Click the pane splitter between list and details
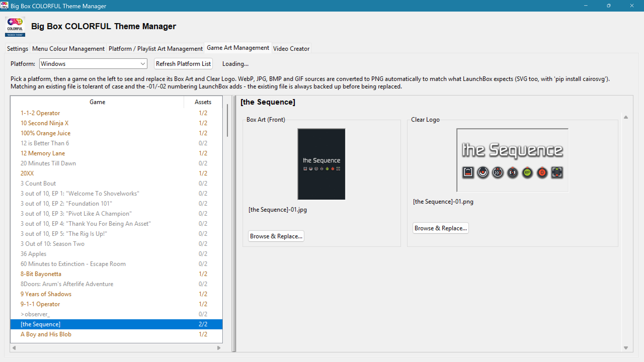 pyautogui.click(x=234, y=224)
